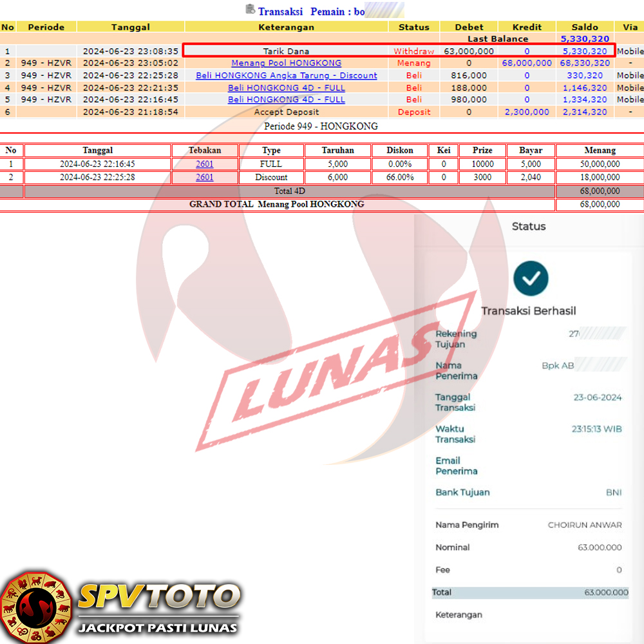Click the Accept Deposit row entry

coord(286,112)
